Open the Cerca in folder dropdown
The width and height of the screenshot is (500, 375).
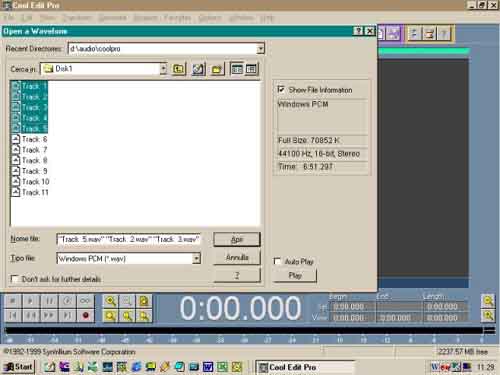tap(163, 69)
